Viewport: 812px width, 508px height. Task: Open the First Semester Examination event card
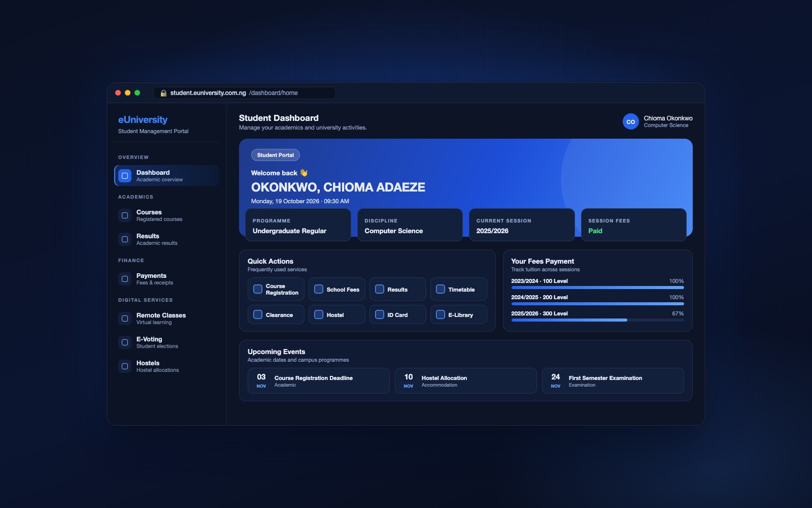tap(613, 380)
